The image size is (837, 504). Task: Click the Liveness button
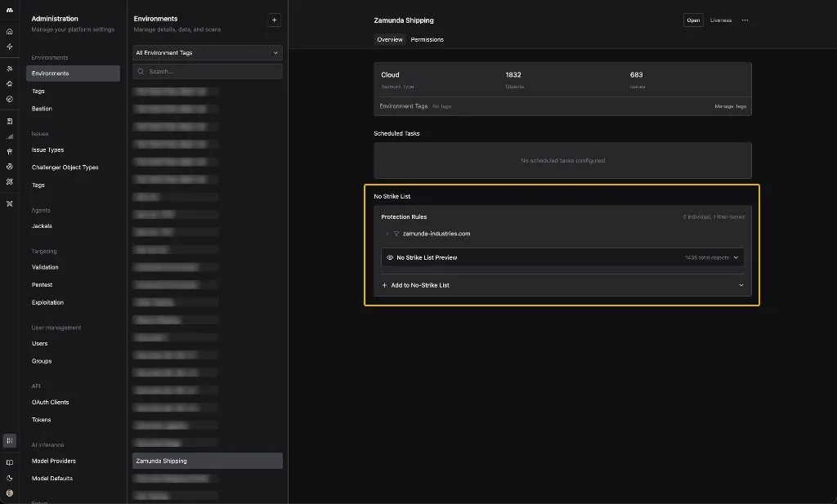click(721, 20)
